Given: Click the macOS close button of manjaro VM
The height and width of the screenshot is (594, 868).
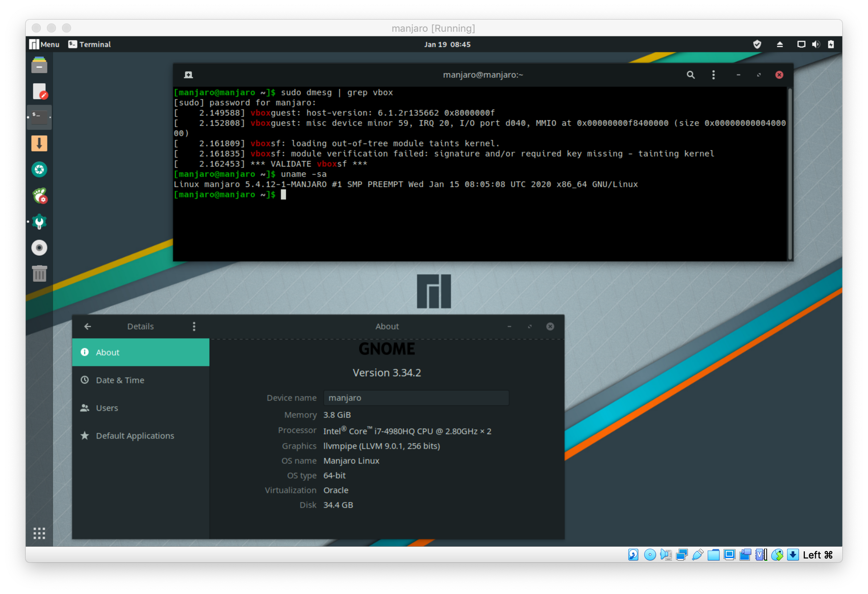Looking at the screenshot, I should click(x=36, y=28).
